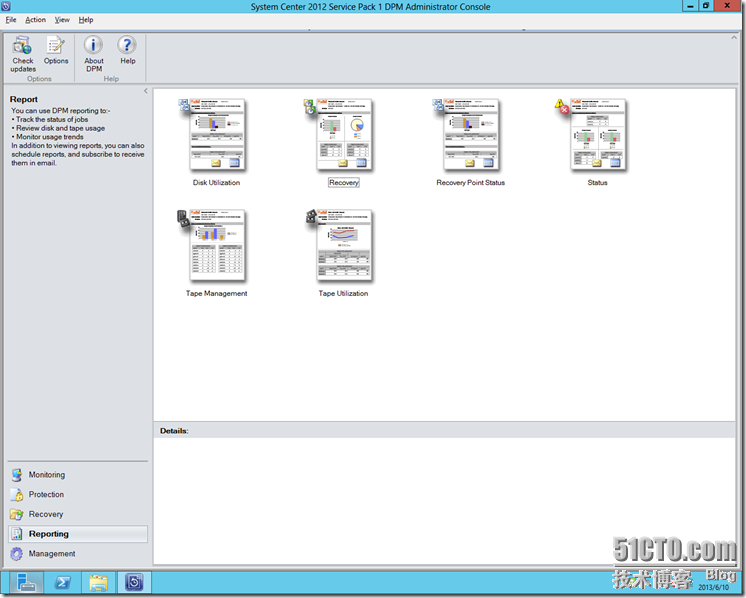Image resolution: width=746 pixels, height=598 pixels.
Task: Switch to the Protection workspace
Action: 78,495
